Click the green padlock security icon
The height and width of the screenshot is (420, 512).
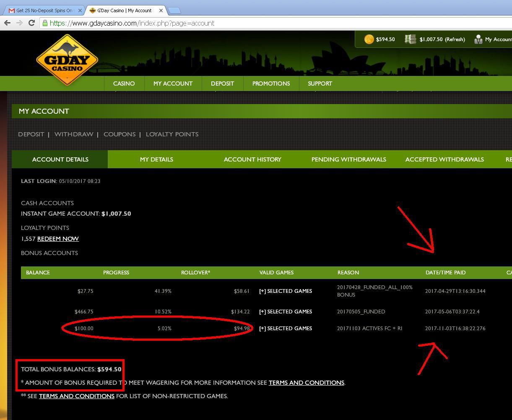[45, 23]
